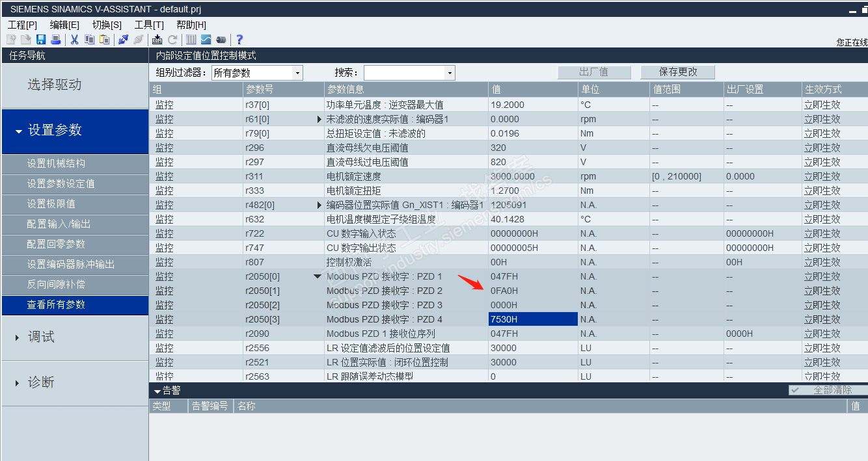The image size is (868, 461).
Task: Save the project with floppy disk icon
Action: click(41, 40)
